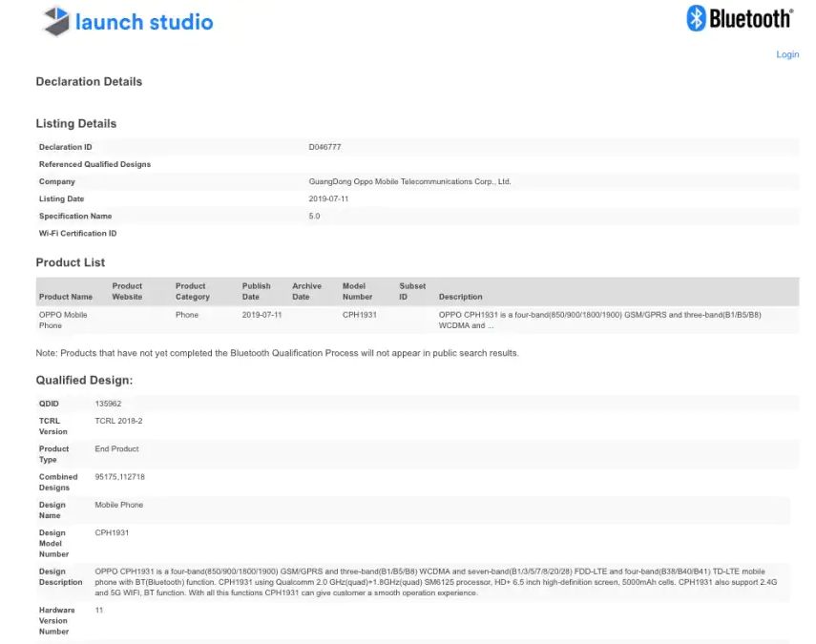Open the Login link

tap(787, 54)
